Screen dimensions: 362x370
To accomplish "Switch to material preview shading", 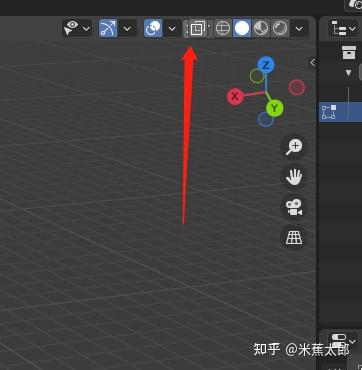I will [x=261, y=28].
